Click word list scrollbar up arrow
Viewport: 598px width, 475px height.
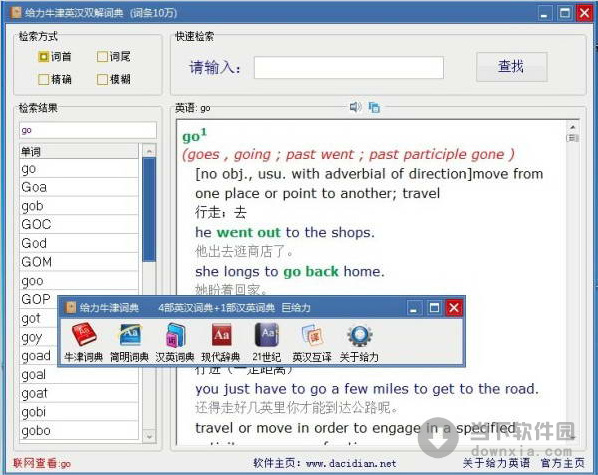coord(149,151)
